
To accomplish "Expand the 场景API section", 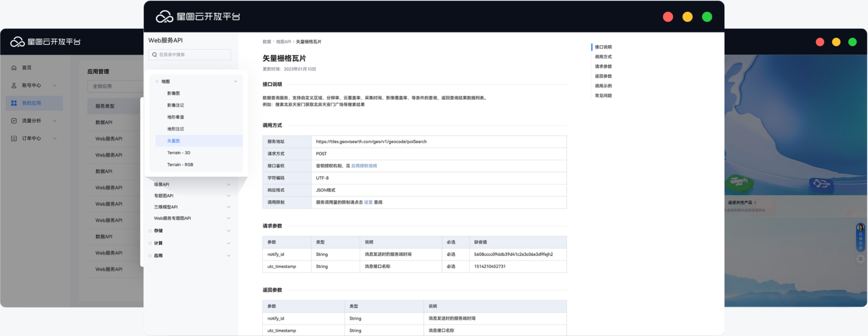I will pos(229,184).
